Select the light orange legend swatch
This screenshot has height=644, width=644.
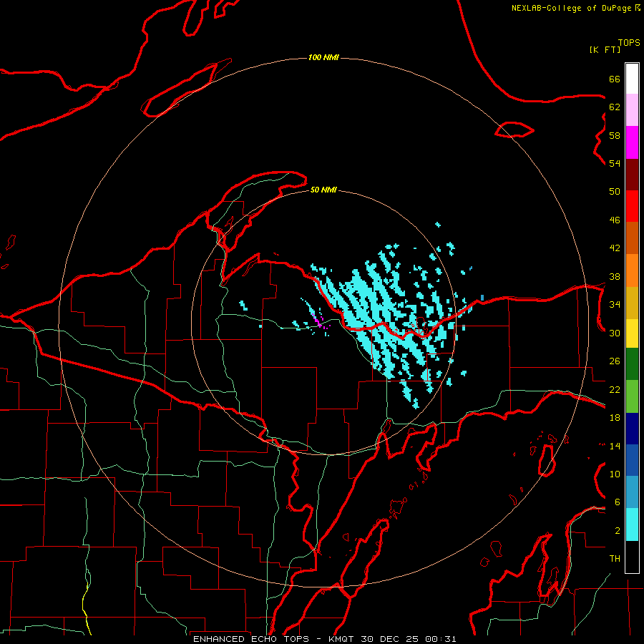coord(632,270)
